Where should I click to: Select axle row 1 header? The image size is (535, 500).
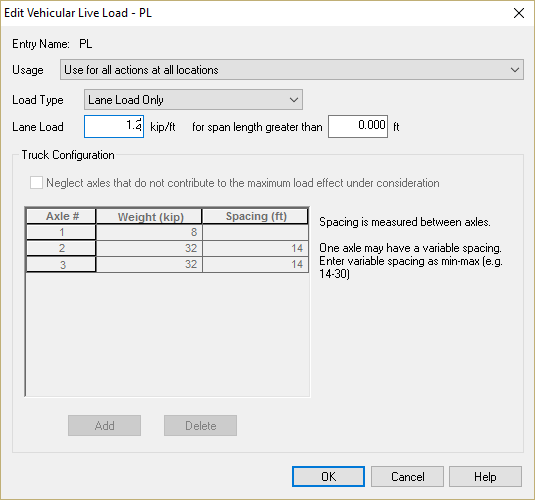pyautogui.click(x=61, y=232)
